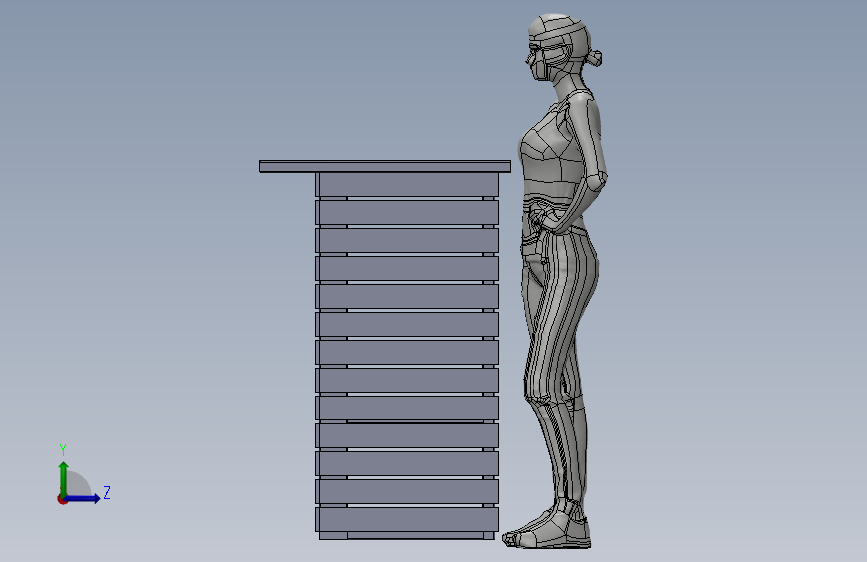This screenshot has width=867, height=562.
Task: Select the bottom slat of the counter
Action: (407, 520)
